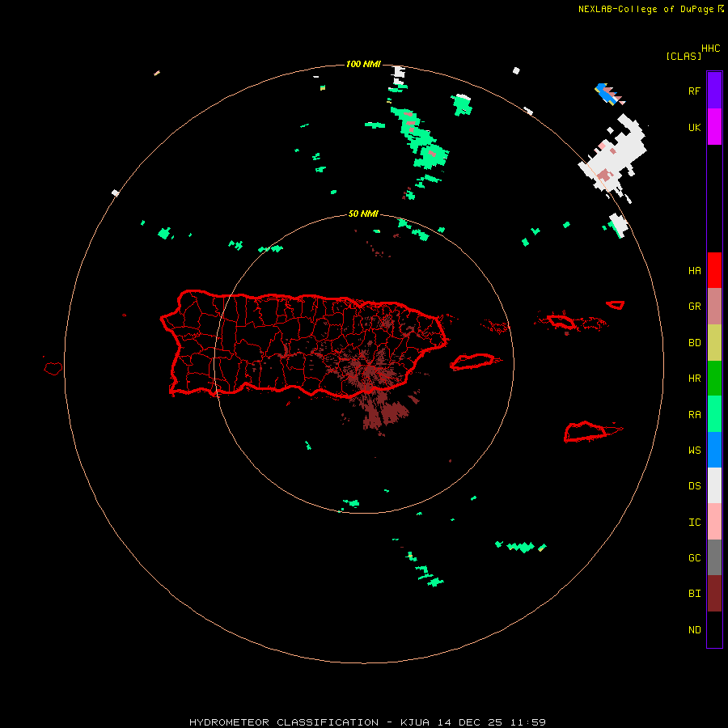The width and height of the screenshot is (728, 728).
Task: Click the HA legend label
Action: (x=694, y=271)
